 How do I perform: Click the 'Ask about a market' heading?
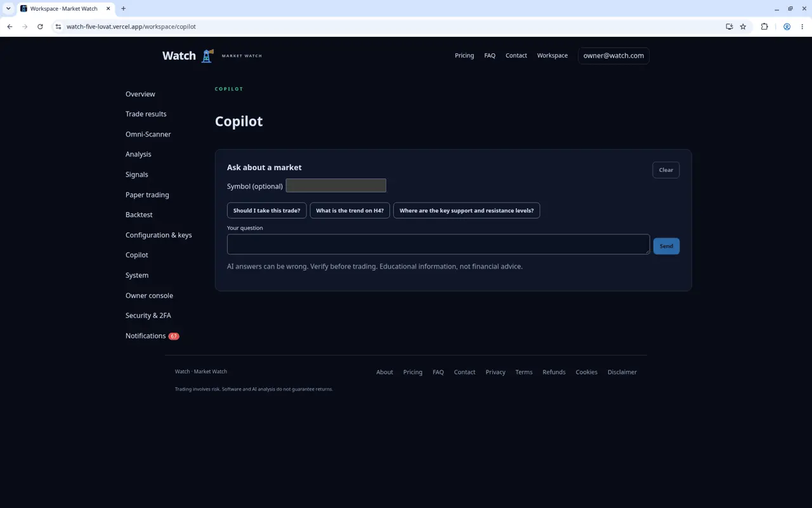(265, 168)
